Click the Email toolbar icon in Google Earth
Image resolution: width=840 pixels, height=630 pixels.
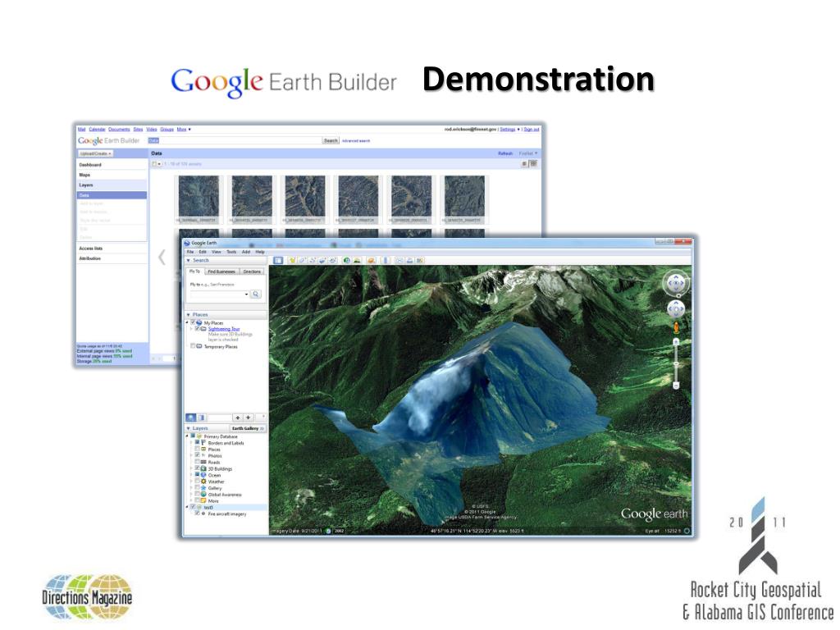pyautogui.click(x=399, y=260)
